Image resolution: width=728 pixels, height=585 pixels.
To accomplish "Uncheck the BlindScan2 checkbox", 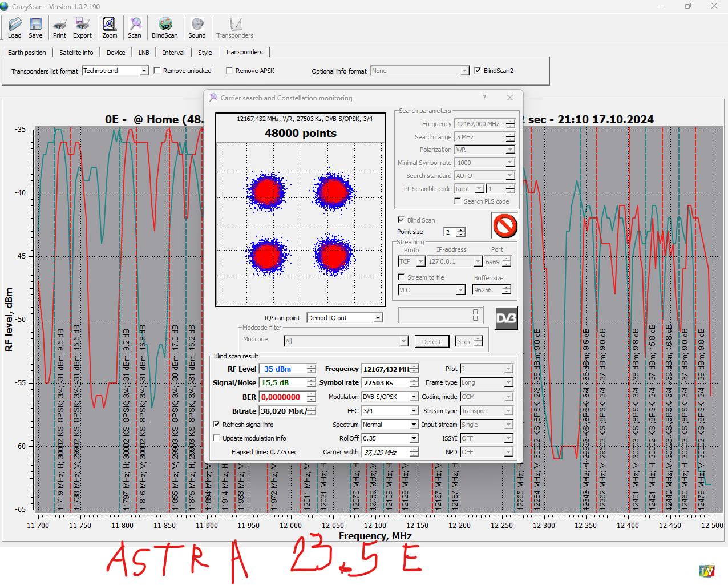I will pos(478,71).
